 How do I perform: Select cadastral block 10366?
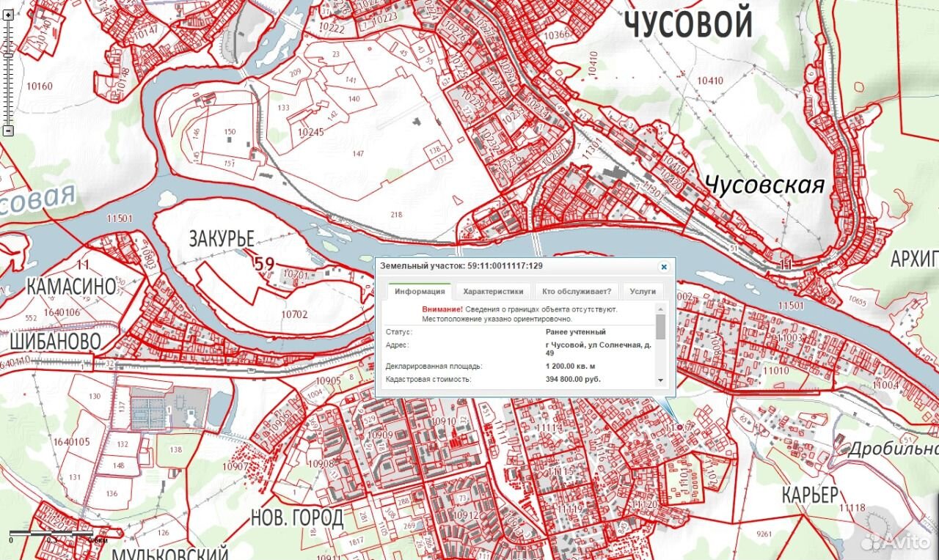pyautogui.click(x=557, y=34)
